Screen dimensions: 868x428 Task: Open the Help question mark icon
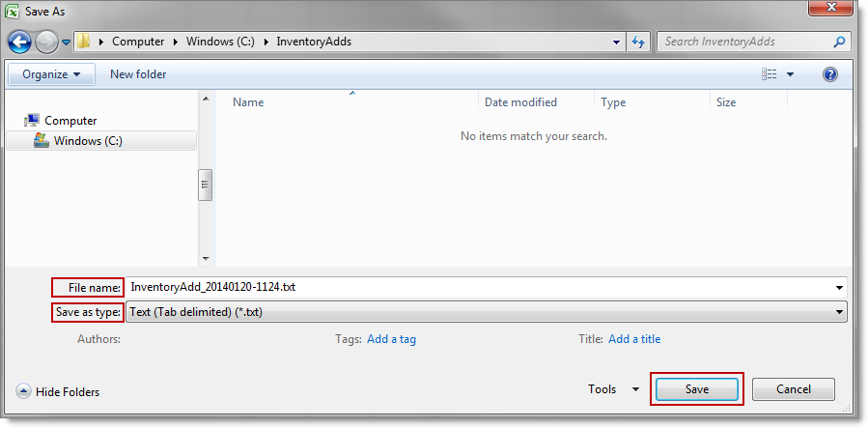tap(829, 74)
